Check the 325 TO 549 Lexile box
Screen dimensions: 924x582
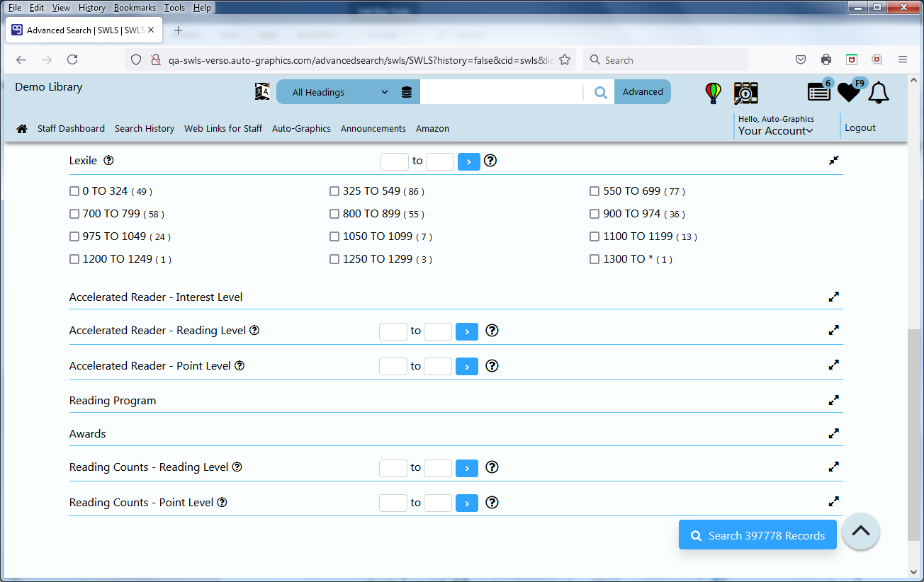click(334, 191)
